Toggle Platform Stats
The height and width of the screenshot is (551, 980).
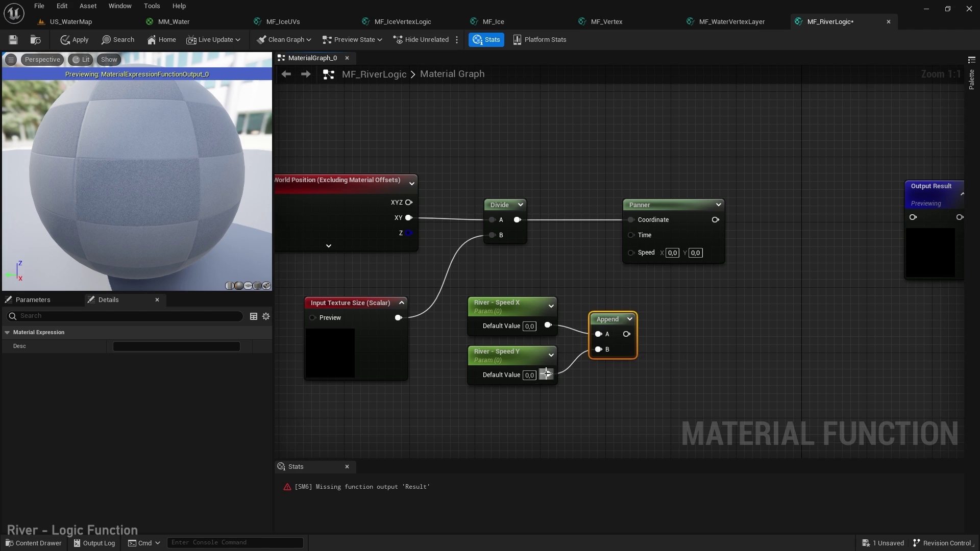(540, 40)
